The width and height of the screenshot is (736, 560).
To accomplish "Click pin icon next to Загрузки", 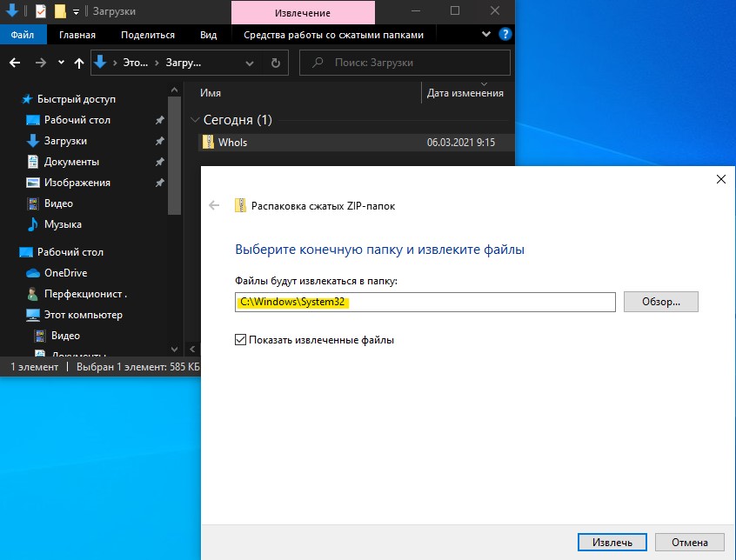I will pyautogui.click(x=159, y=141).
